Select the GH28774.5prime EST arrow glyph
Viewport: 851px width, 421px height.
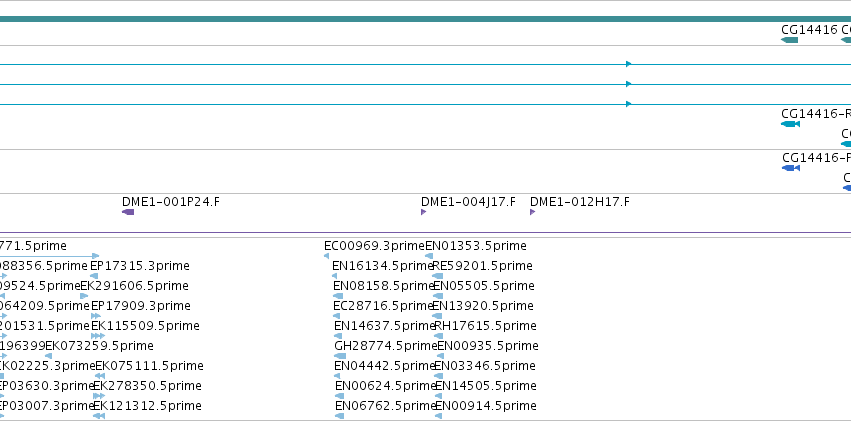click(x=340, y=356)
